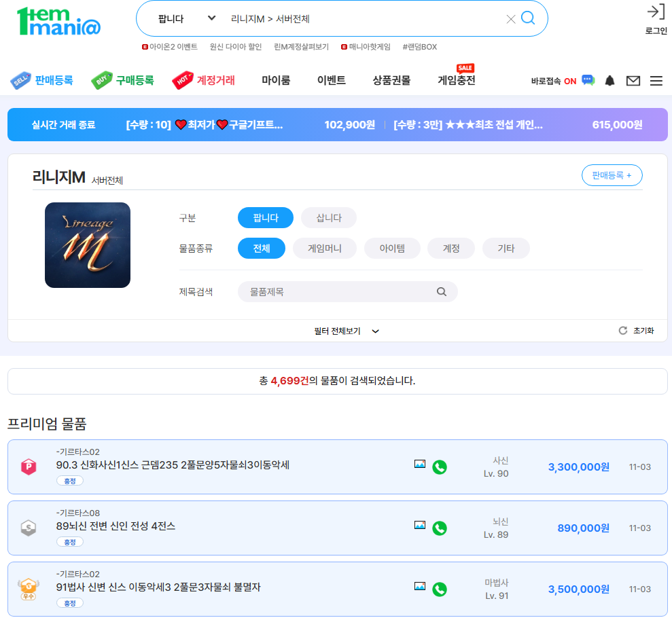The width and height of the screenshot is (672, 620).
Task: Click the 흥정 tag on the 89뇌신 listing
Action: (x=70, y=542)
